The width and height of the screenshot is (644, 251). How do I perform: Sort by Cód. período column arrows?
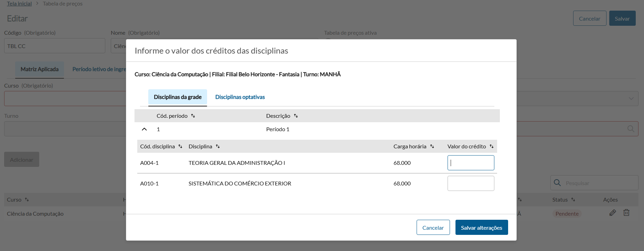pyautogui.click(x=193, y=116)
